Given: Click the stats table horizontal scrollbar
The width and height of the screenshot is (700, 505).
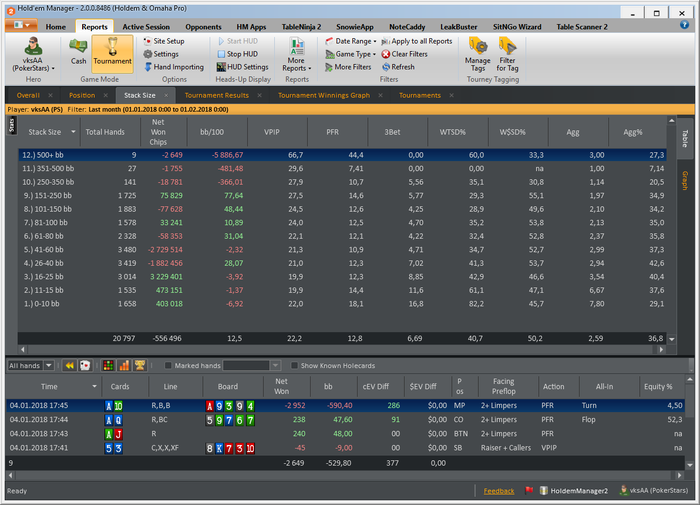Looking at the screenshot, I should [342, 350].
